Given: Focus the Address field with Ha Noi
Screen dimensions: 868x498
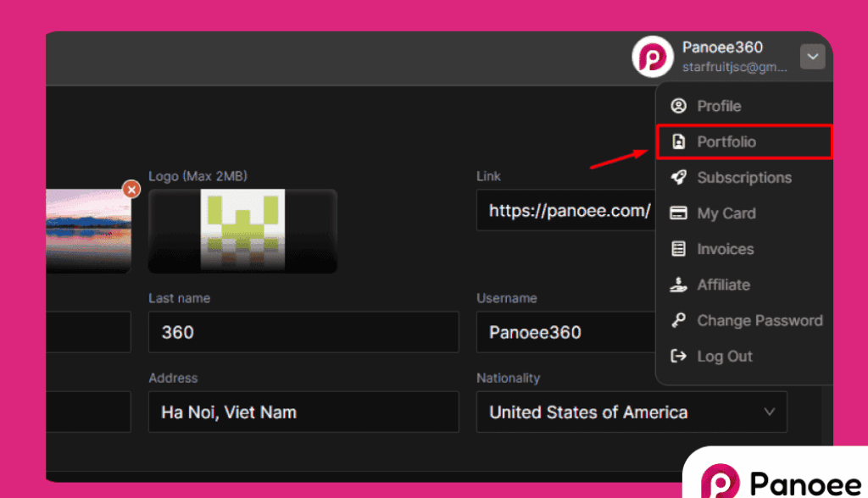Looking at the screenshot, I should [303, 412].
